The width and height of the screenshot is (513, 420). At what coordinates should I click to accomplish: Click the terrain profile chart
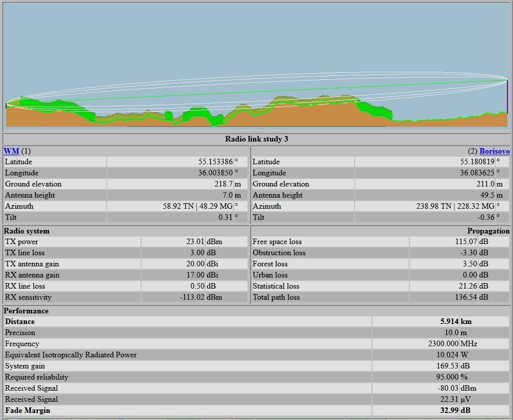pyautogui.click(x=256, y=66)
